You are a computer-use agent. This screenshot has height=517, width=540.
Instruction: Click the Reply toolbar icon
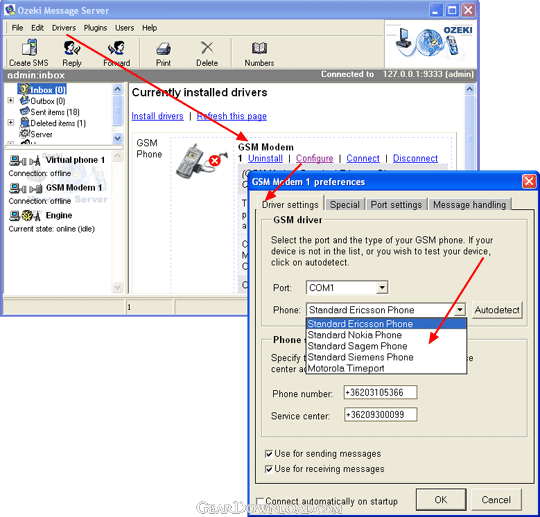72,48
